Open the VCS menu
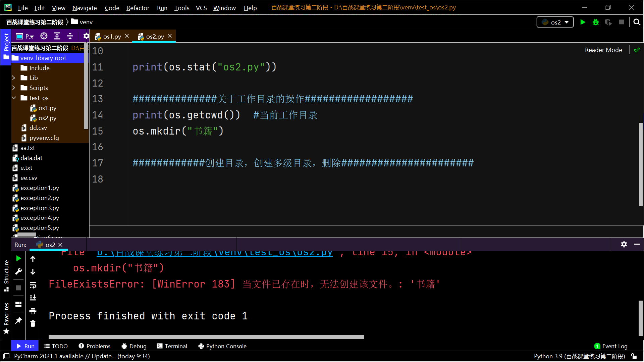 tap(201, 8)
